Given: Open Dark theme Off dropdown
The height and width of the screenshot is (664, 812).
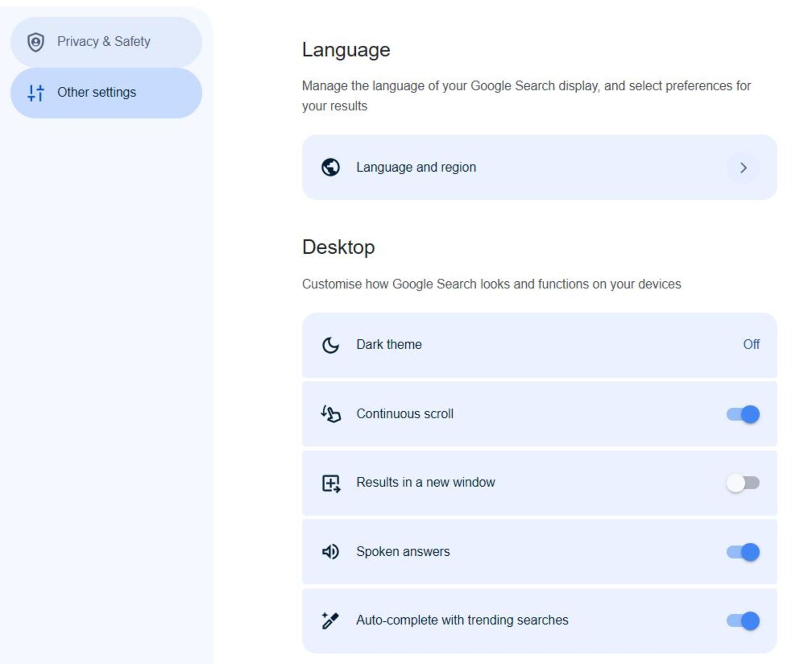Looking at the screenshot, I should click(751, 344).
